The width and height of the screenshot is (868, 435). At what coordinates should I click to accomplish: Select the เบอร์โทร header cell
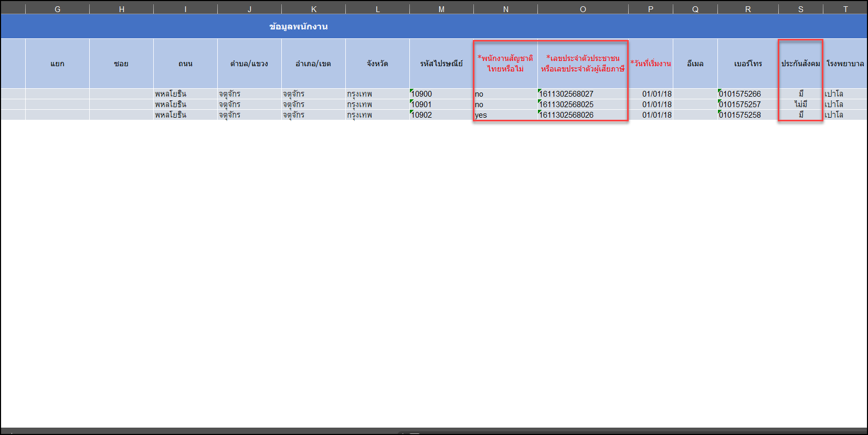[748, 64]
